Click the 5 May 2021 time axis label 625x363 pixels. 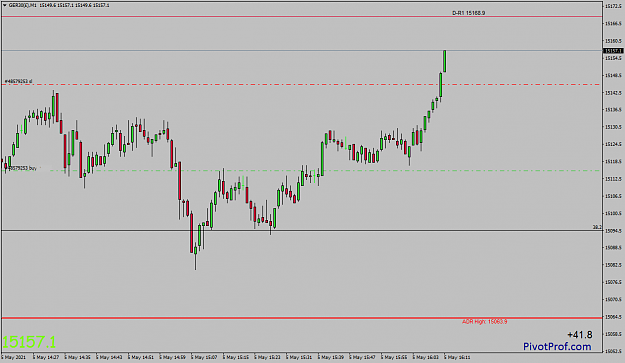click(15, 357)
